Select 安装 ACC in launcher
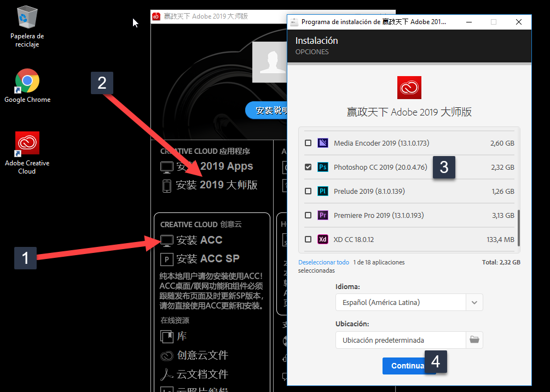The image size is (550, 392). tap(199, 240)
